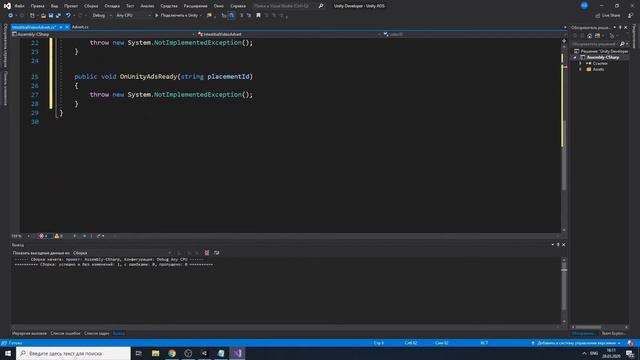Click the Windows taskbar search box
The width and height of the screenshot is (640, 360).
click(x=73, y=353)
